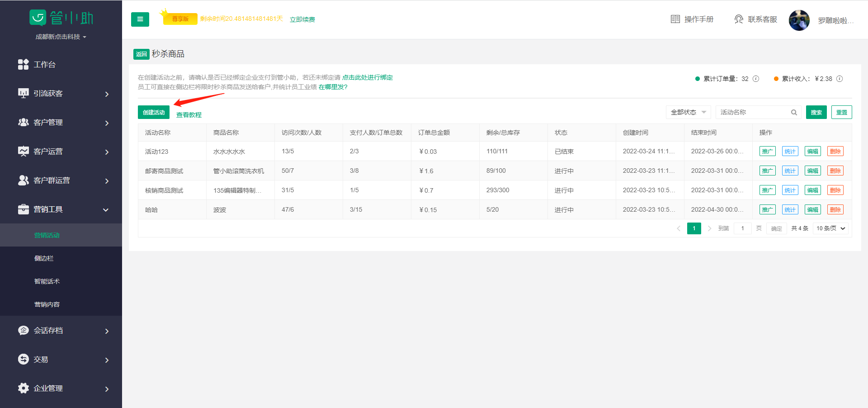Image resolution: width=868 pixels, height=408 pixels.
Task: Select 营销内容 submenu item
Action: [x=61, y=304]
